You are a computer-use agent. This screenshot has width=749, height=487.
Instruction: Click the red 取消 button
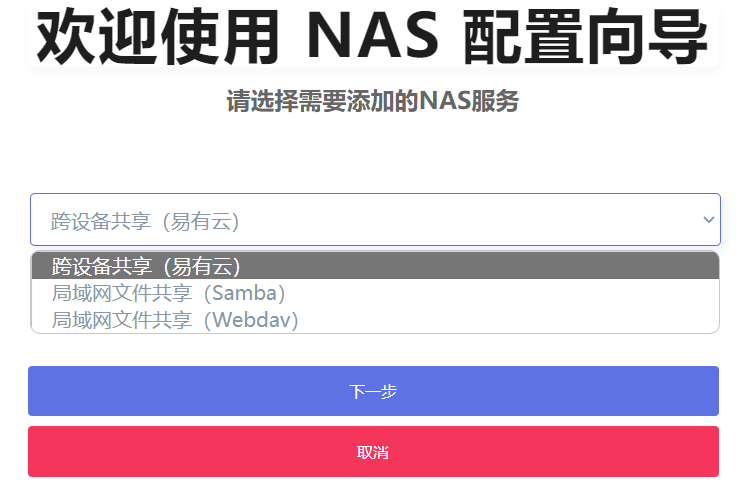coord(373,451)
